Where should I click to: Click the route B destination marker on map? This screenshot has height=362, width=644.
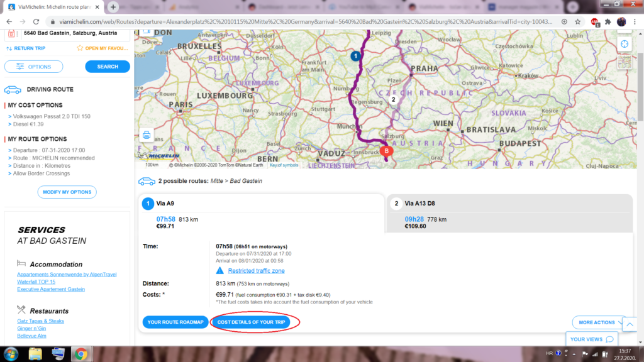[x=387, y=150]
